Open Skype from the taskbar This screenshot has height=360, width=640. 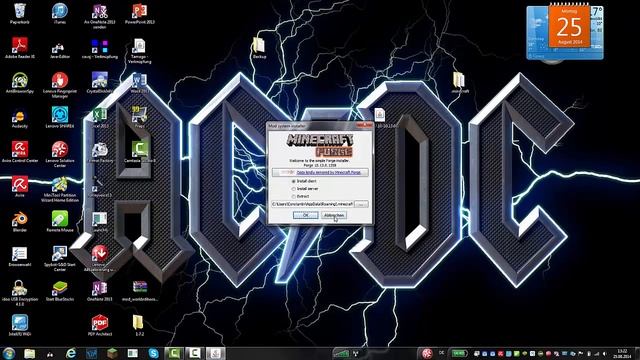click(153, 353)
